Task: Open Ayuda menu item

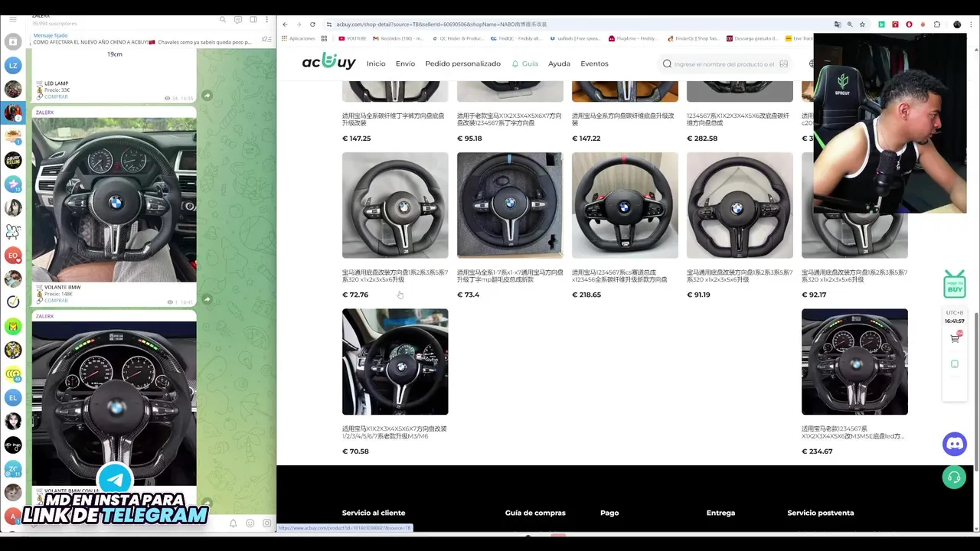Action: (x=559, y=64)
